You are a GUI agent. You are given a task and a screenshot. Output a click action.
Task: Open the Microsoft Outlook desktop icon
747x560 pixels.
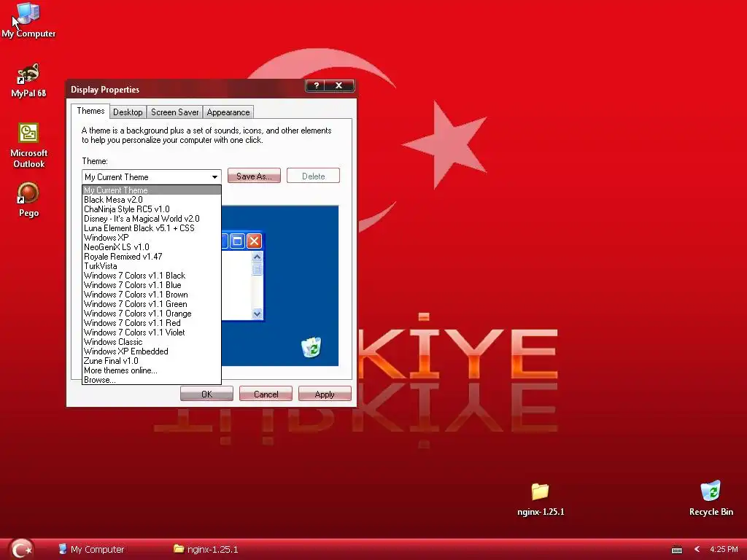pos(28,145)
